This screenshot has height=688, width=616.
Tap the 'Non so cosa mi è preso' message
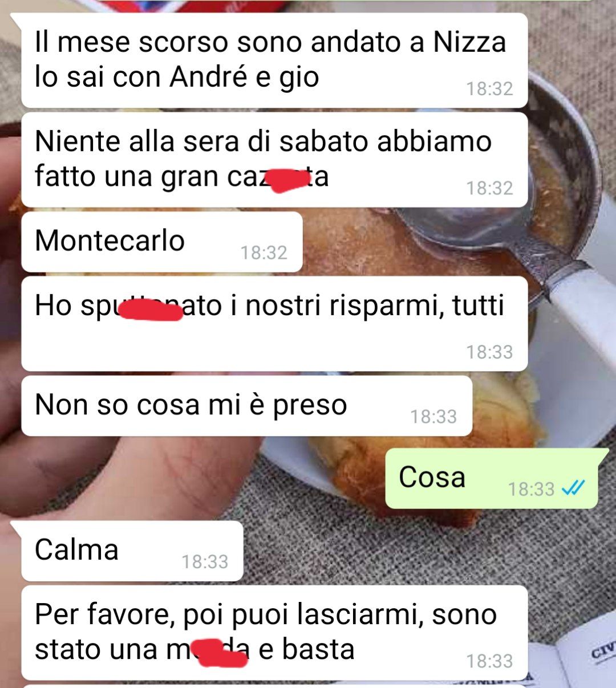click(246, 406)
